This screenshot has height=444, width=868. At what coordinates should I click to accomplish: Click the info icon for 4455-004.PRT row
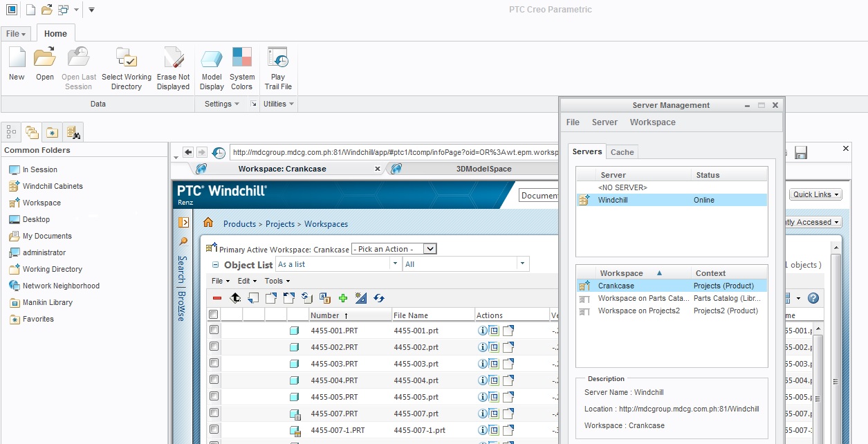pos(483,380)
